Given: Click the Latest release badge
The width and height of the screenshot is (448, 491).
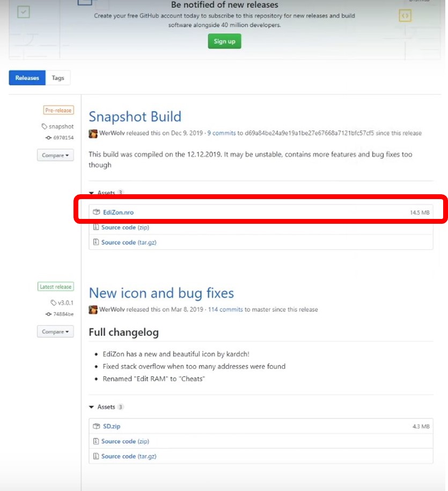Looking at the screenshot, I should pyautogui.click(x=56, y=287).
